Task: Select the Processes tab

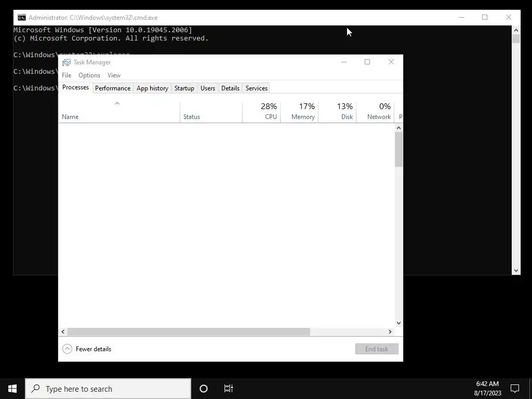Action: (x=75, y=87)
